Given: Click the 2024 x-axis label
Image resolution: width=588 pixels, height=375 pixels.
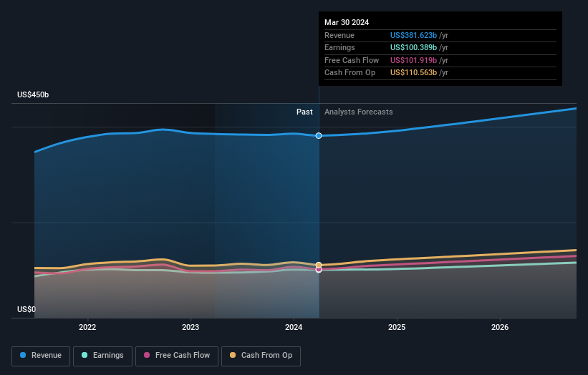Looking at the screenshot, I should (x=294, y=327).
